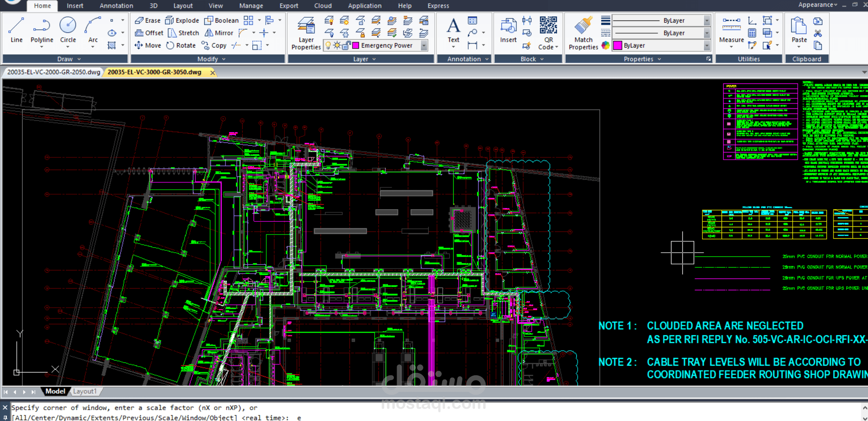The image size is (868, 421).
Task: Click the Layer Properties button
Action: coord(305,32)
